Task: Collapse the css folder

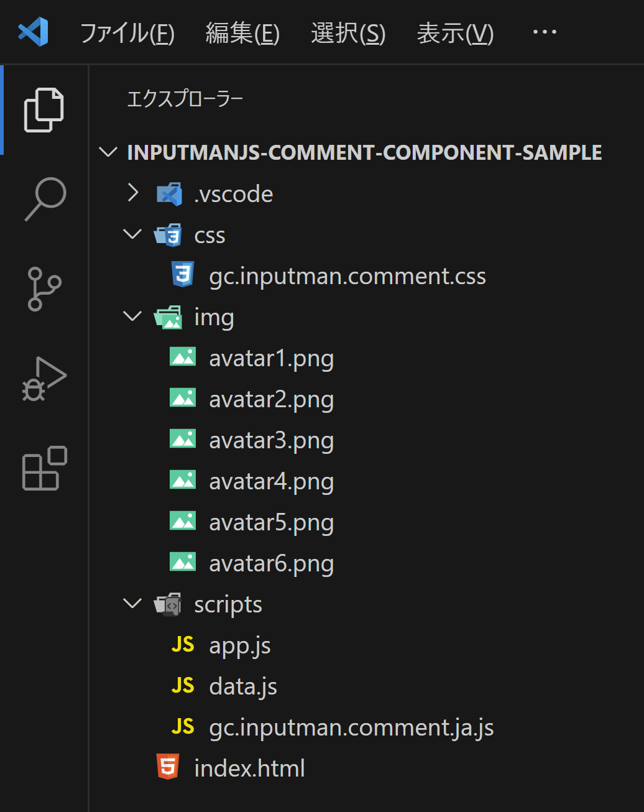Action: pyautogui.click(x=132, y=234)
